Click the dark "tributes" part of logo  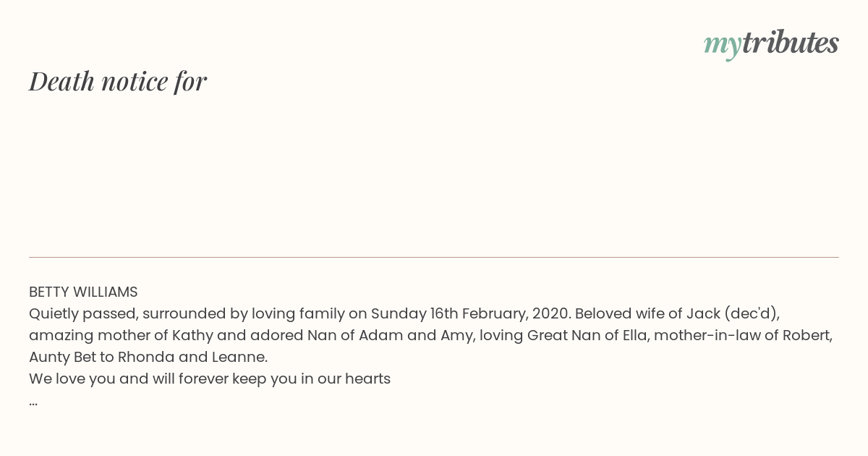[790, 42]
